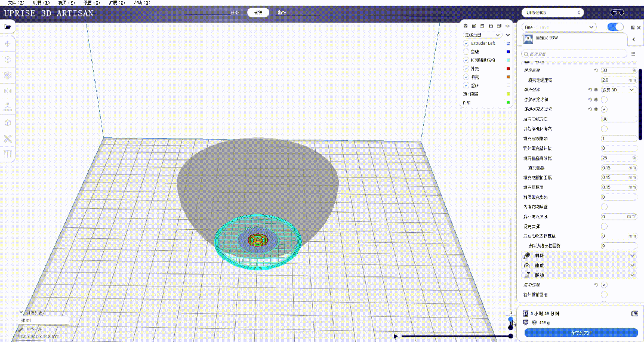Image resolution: width=644 pixels, height=342 pixels.
Task: Select the Mirror tool in left toolbar
Action: coord(8,91)
